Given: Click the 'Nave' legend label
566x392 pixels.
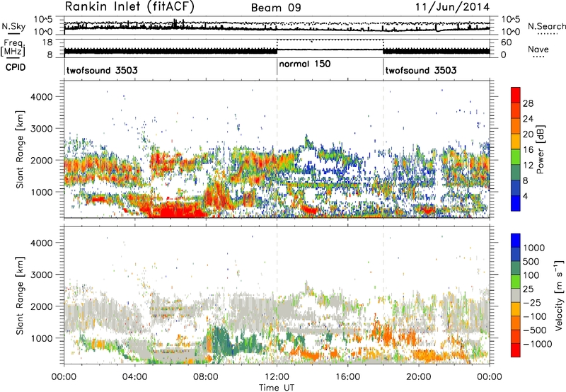Looking at the screenshot, I should coord(538,49).
